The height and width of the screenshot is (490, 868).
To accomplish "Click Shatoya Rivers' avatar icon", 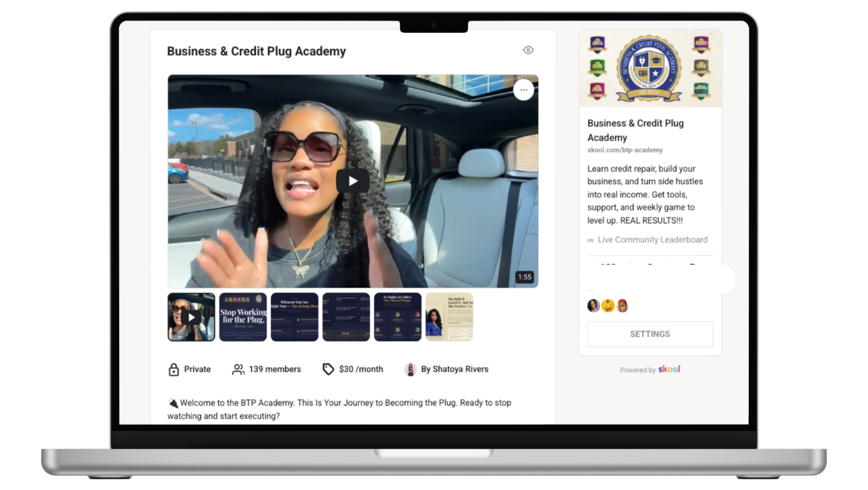I will (x=410, y=369).
